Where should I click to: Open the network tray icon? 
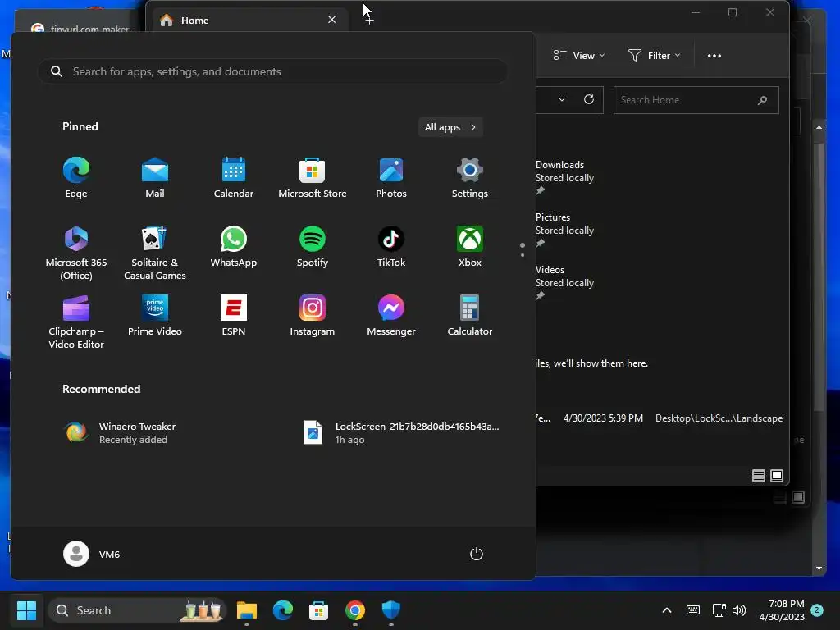pyautogui.click(x=719, y=610)
